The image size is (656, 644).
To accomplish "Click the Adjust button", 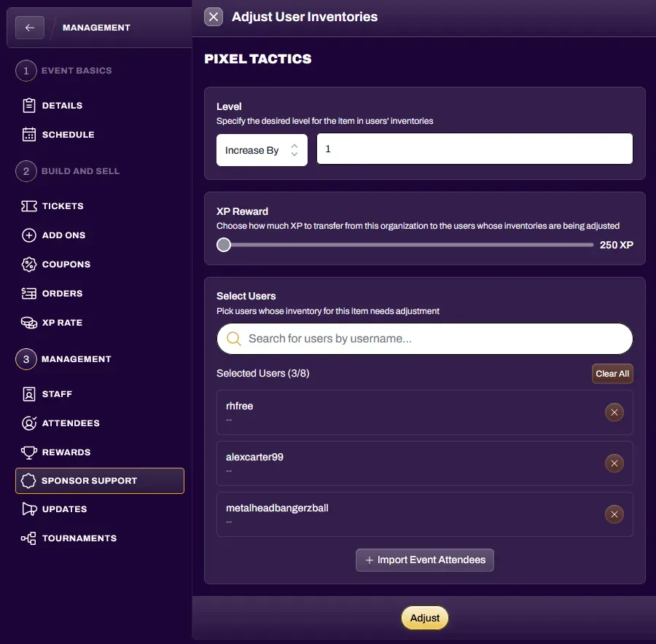I will [x=425, y=618].
